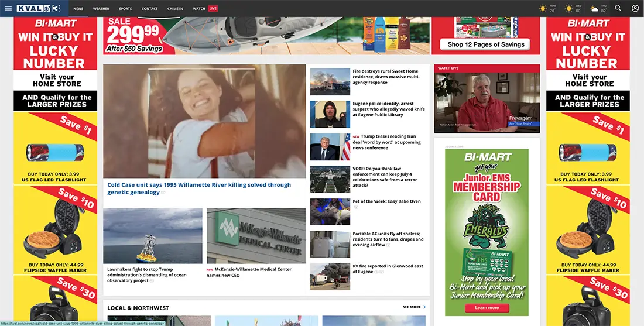Click today's sunny weather icon
The height and width of the screenshot is (326, 644).
543,8
